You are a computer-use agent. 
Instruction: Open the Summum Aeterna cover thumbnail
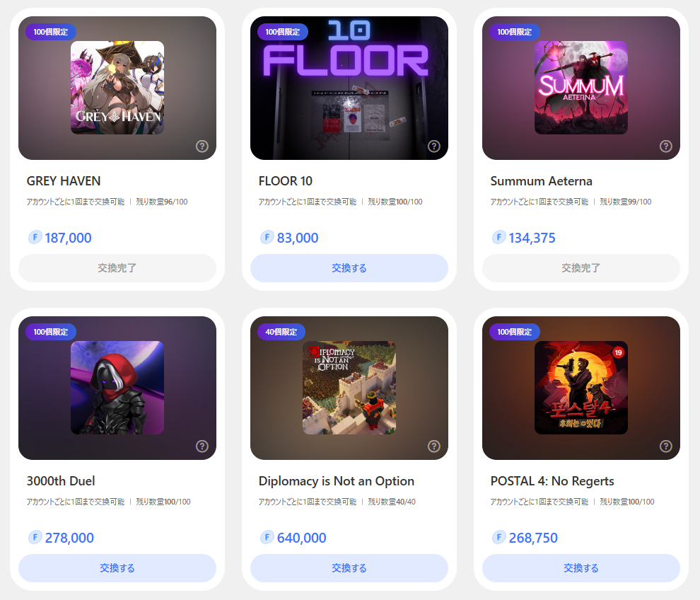[x=581, y=88]
